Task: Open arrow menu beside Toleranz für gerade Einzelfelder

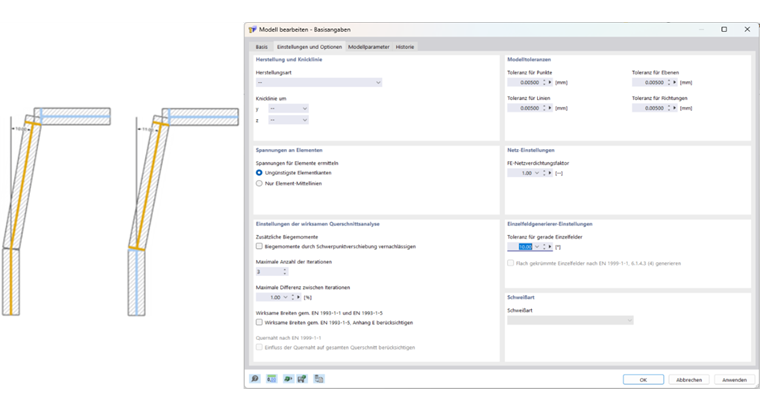Action: pyautogui.click(x=550, y=247)
